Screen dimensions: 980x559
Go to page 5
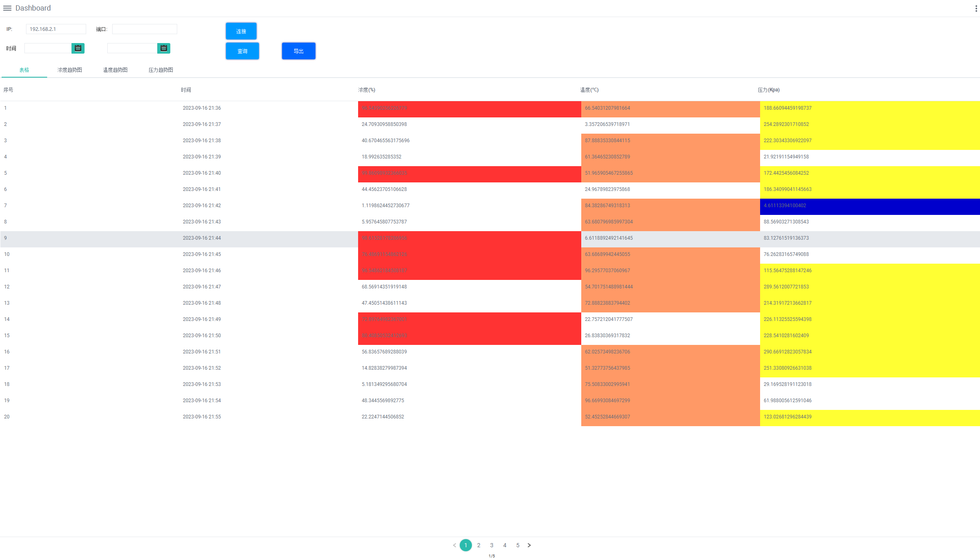[x=518, y=545]
